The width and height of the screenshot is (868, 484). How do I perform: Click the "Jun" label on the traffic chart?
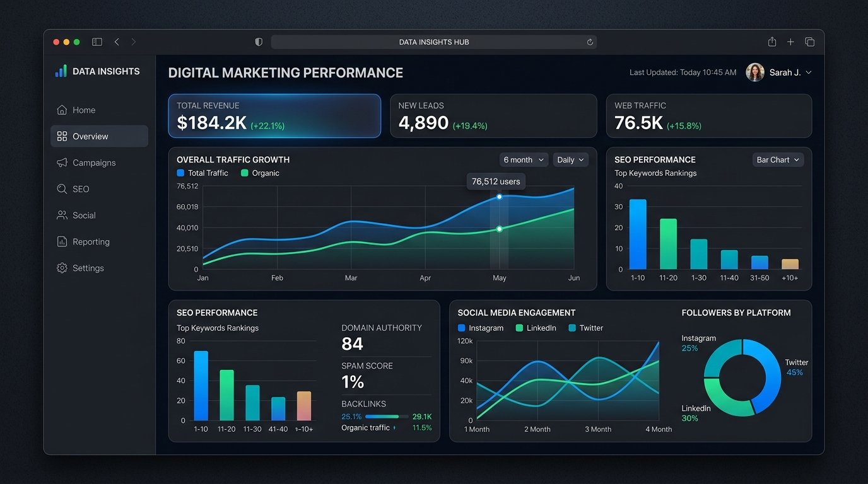coord(573,278)
